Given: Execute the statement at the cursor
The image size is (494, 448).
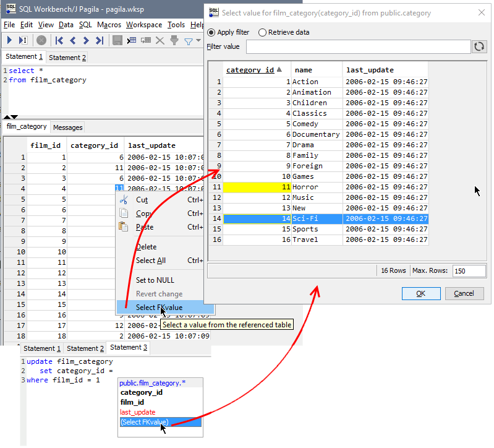Looking at the screenshot, I should 23,40.
